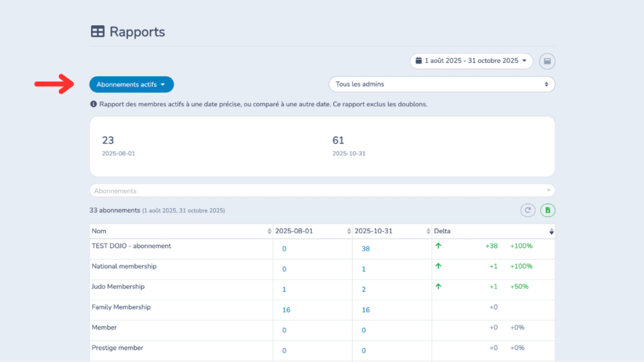The height and width of the screenshot is (362, 644).
Task: Open the Abonnements filter field
Action: 322,190
